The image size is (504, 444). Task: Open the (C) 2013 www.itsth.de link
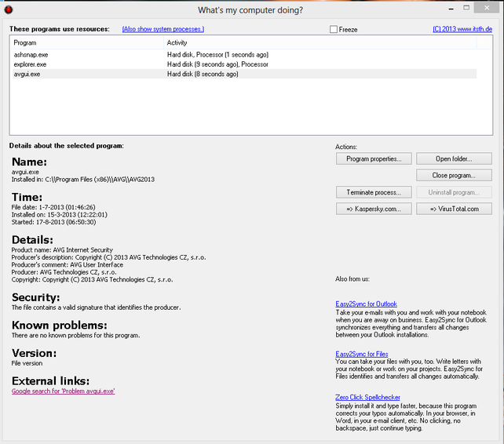point(462,29)
